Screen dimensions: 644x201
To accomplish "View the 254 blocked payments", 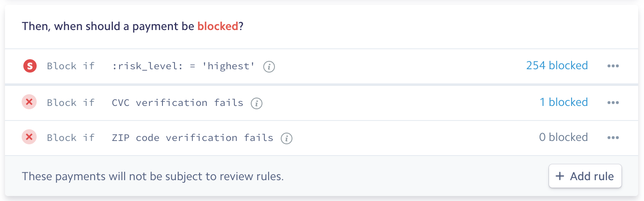I will point(557,65).
